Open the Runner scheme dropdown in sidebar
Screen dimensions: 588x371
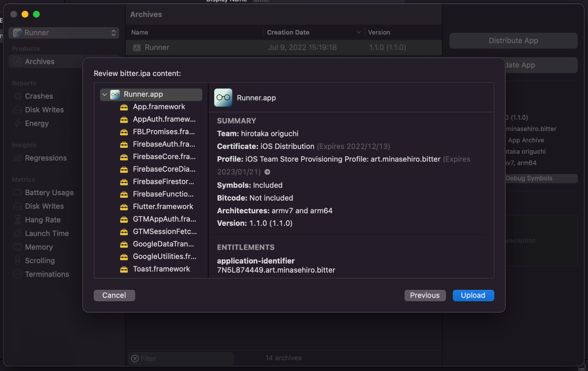coord(64,33)
